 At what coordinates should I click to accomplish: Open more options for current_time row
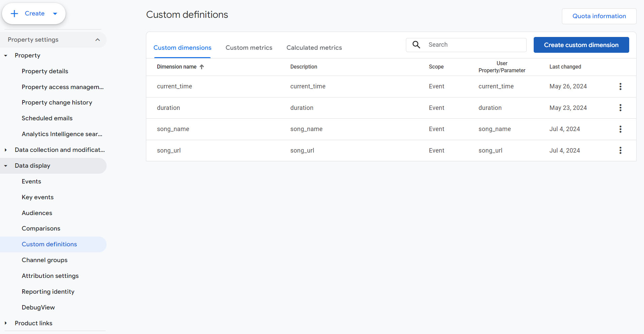[620, 86]
